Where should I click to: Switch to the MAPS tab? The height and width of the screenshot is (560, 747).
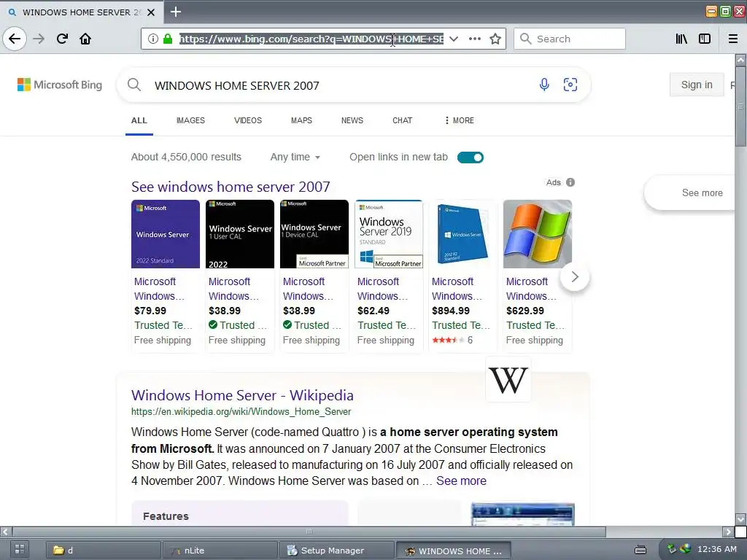(x=301, y=120)
